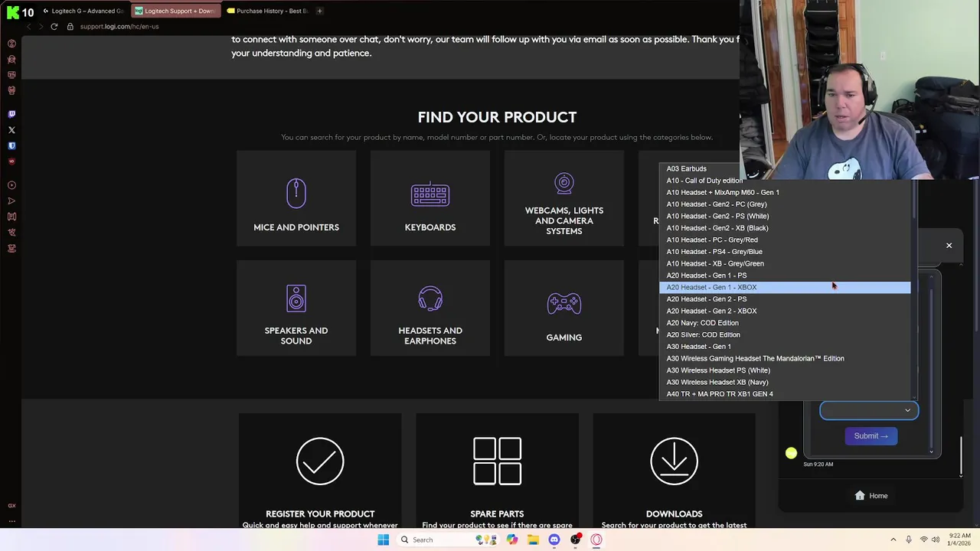Screen dimensions: 980x551
Task: Select highlighted A20 Headset - Gen 1 - XBOX
Action: (785, 287)
